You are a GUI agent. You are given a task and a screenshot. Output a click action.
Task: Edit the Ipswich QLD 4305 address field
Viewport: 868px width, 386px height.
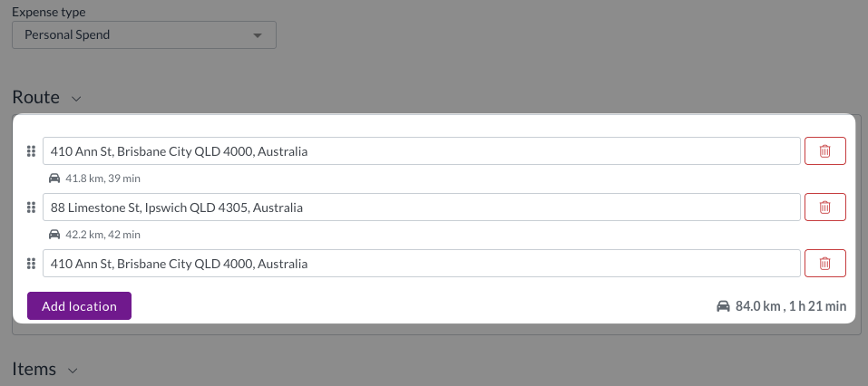coord(422,207)
